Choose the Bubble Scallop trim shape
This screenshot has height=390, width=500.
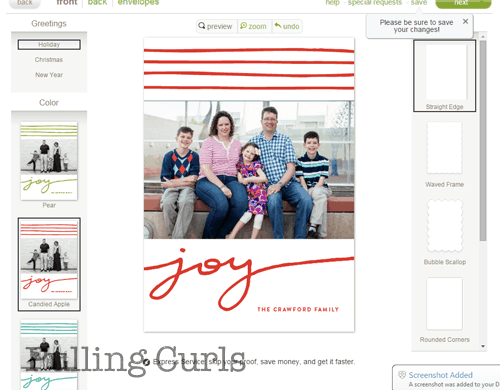pos(444,232)
